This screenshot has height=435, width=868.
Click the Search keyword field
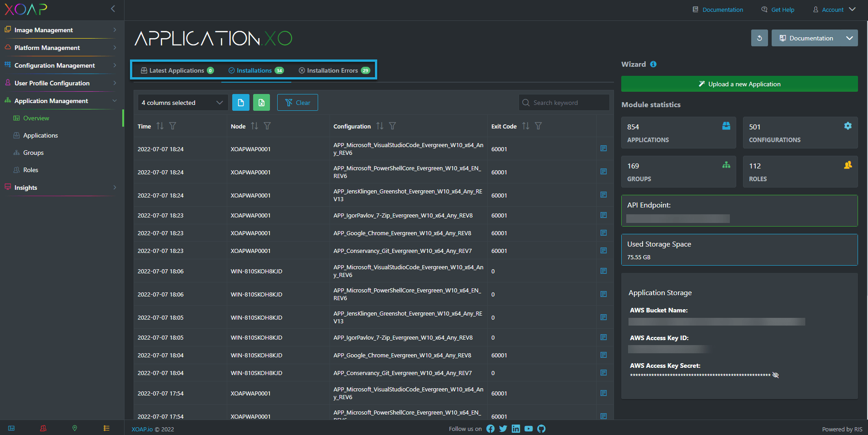564,103
